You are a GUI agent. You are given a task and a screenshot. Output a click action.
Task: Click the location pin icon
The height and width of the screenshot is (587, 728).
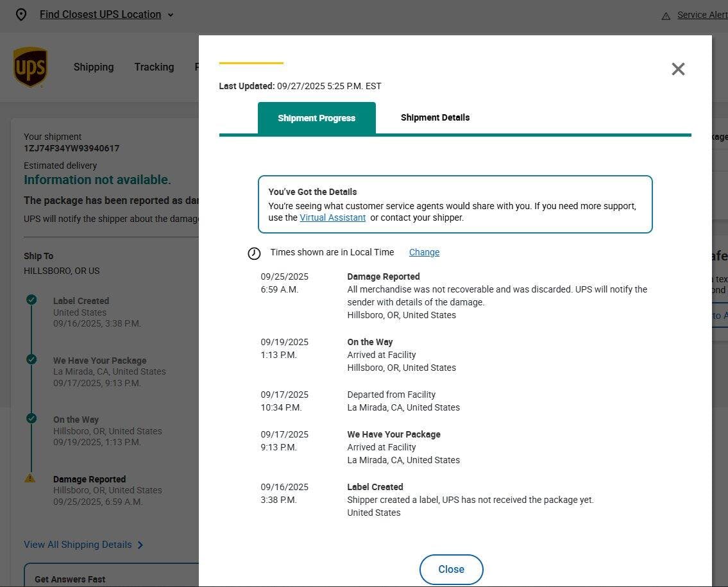coord(21,15)
